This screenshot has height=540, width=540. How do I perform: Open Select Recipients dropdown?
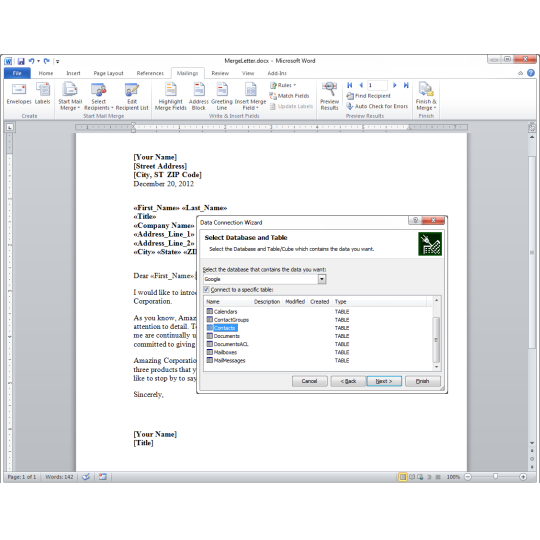coord(98,96)
